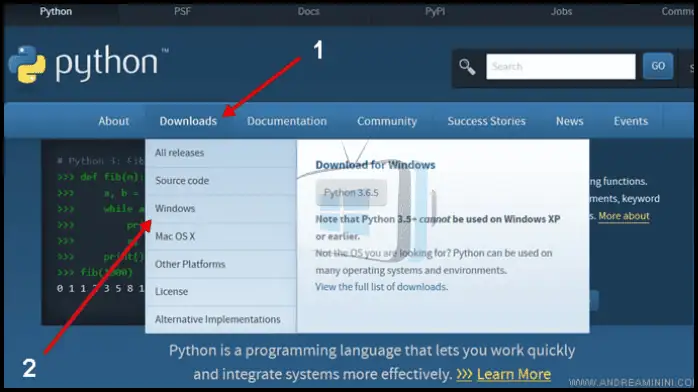Open the Python tab in top bar
This screenshot has height=392, width=698.
[x=56, y=12]
